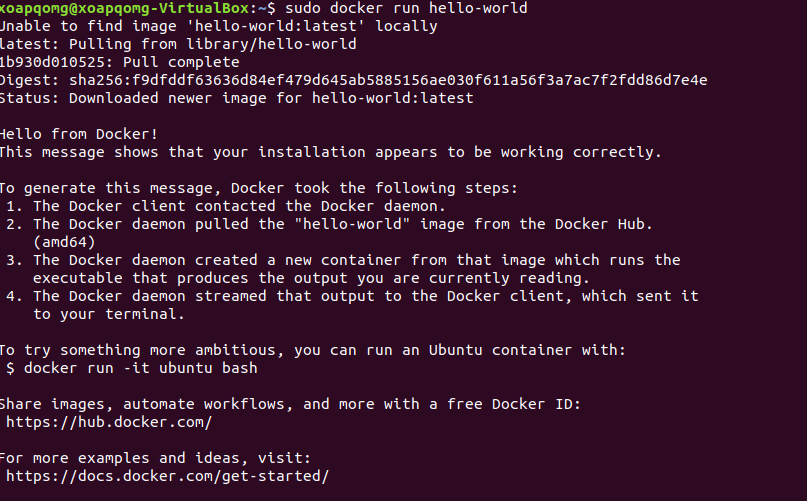The height and width of the screenshot is (501, 807).
Task: Click the quoted "hello-world" text in step 2
Action: tap(352, 224)
